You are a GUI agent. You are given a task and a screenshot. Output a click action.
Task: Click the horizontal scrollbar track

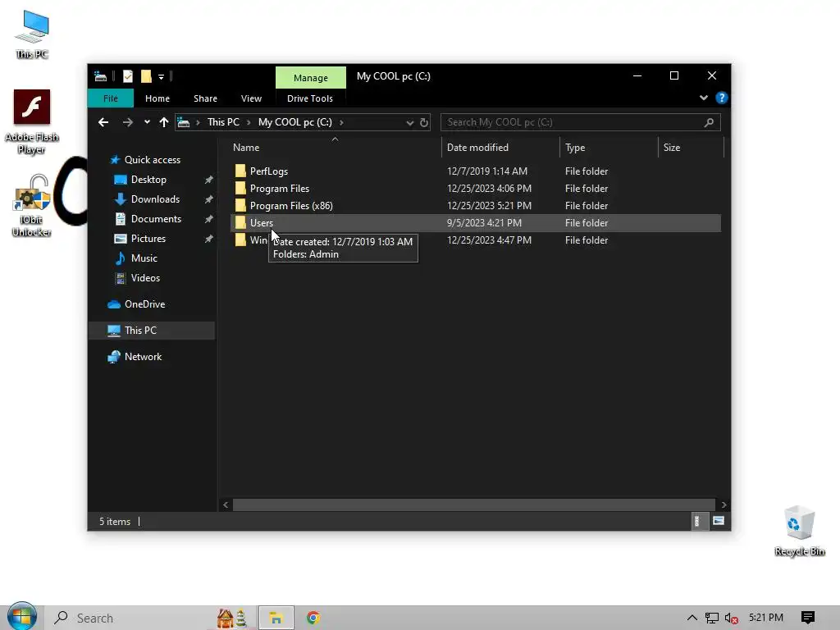[473, 504]
